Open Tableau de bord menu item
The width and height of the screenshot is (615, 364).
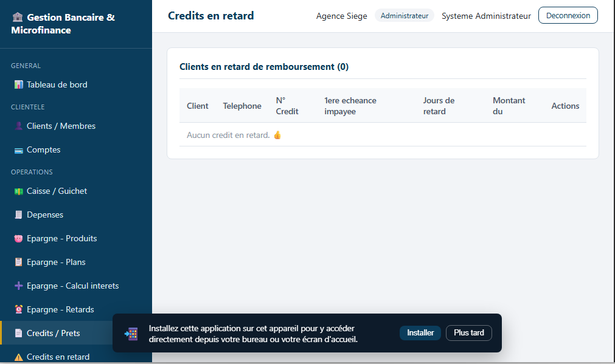point(76,84)
